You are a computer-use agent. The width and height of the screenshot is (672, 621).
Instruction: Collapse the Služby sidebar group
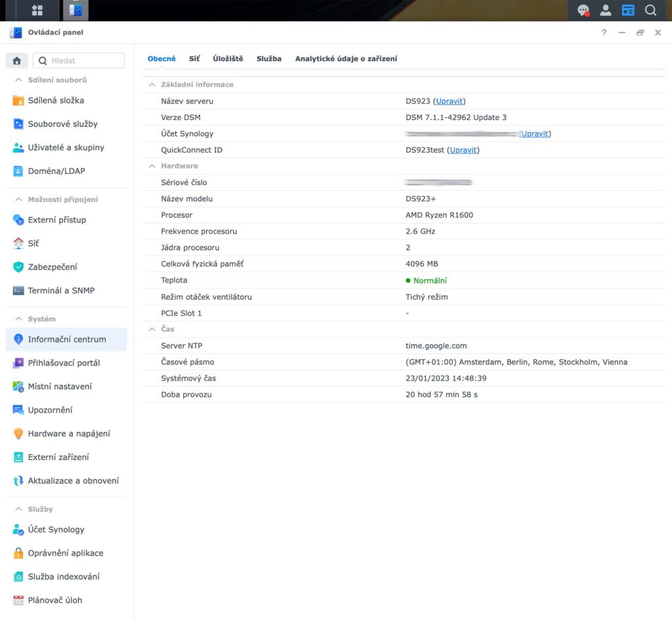coord(18,510)
